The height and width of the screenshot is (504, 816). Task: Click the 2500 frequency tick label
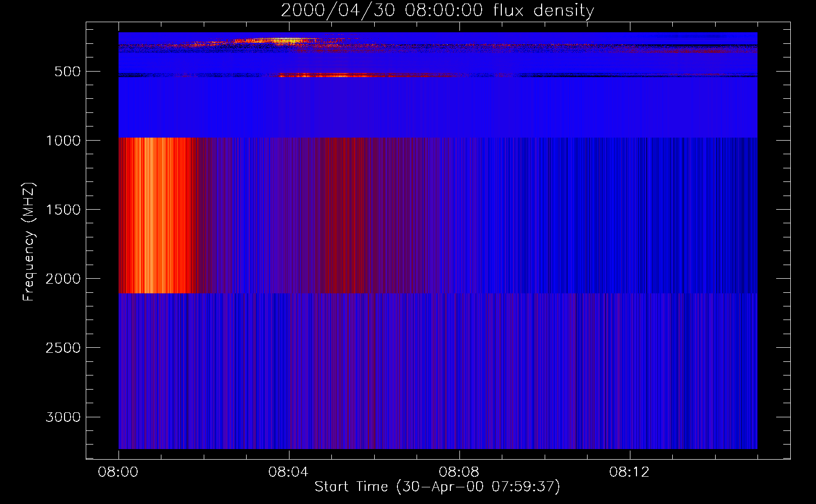pyautogui.click(x=63, y=348)
